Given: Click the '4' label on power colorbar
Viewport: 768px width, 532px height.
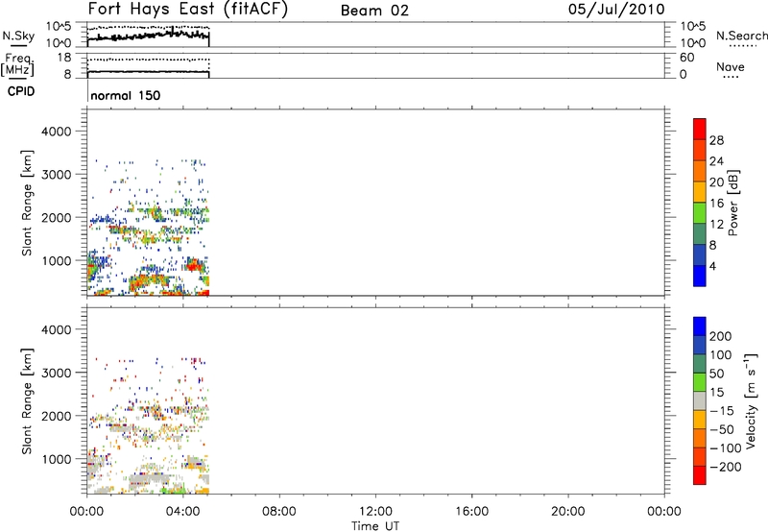Looking at the screenshot, I should tap(713, 266).
